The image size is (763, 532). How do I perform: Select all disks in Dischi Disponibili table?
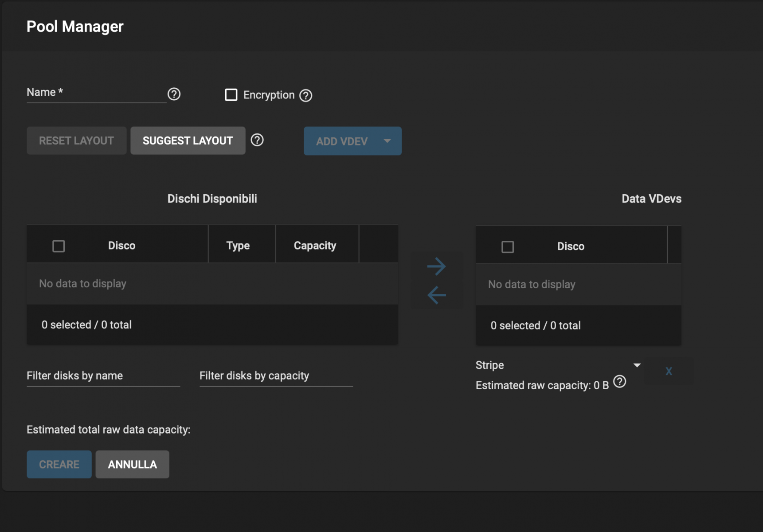click(59, 246)
